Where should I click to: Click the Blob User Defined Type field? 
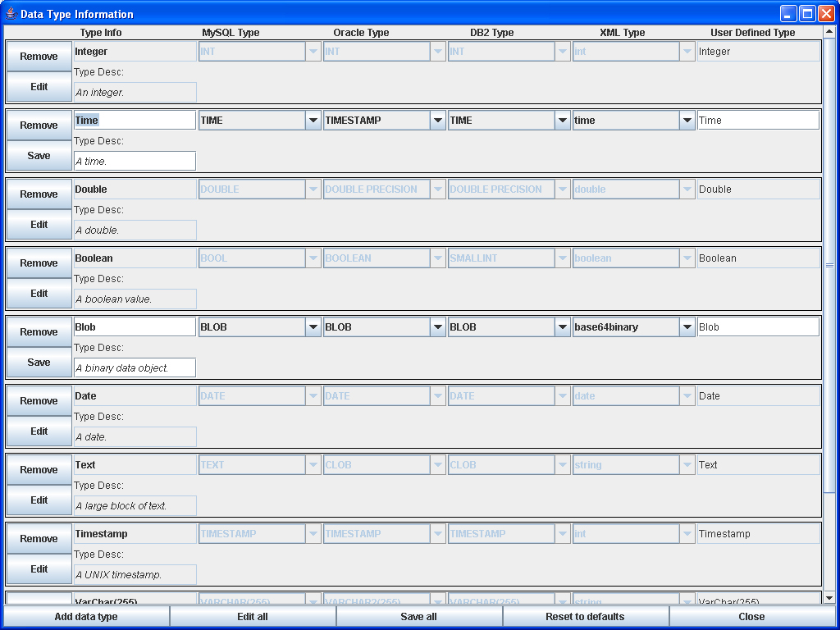click(757, 327)
